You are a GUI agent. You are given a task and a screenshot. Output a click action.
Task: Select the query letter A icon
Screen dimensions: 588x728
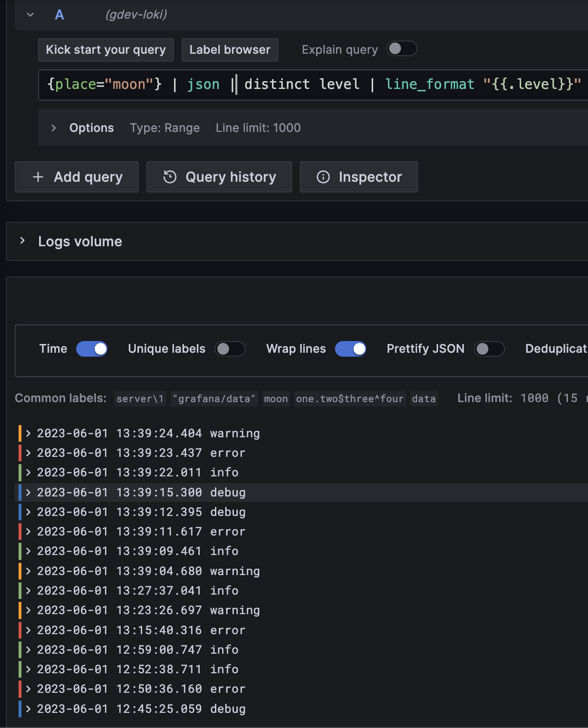tap(59, 15)
